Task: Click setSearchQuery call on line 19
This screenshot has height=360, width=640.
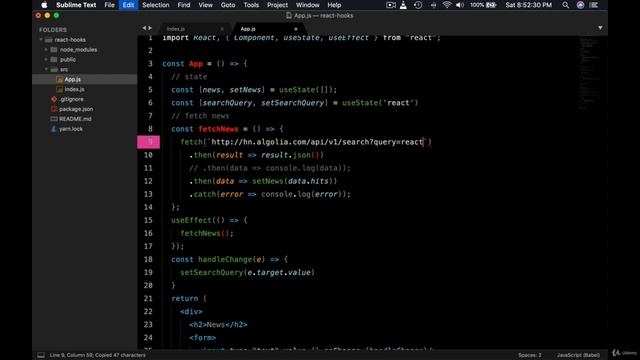Action: [247, 273]
